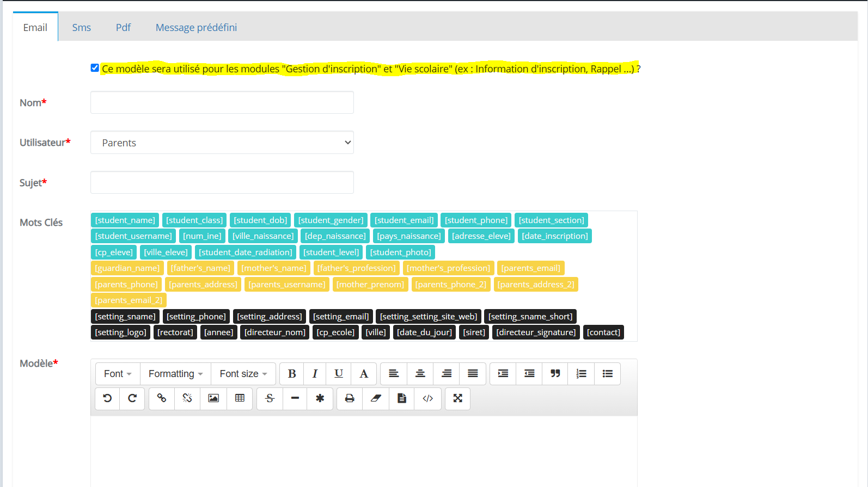Open the Font size dropdown
The height and width of the screenshot is (487, 868).
click(243, 374)
